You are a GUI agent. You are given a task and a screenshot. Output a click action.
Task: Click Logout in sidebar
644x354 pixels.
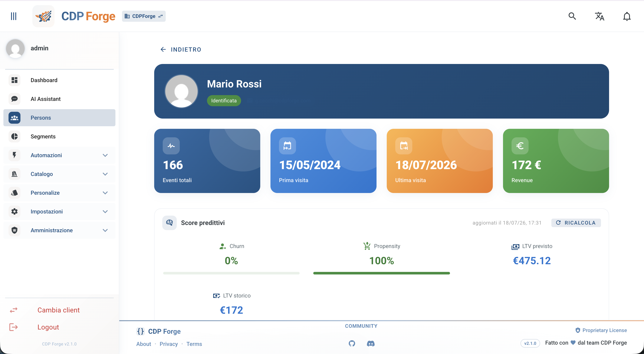pos(48,327)
